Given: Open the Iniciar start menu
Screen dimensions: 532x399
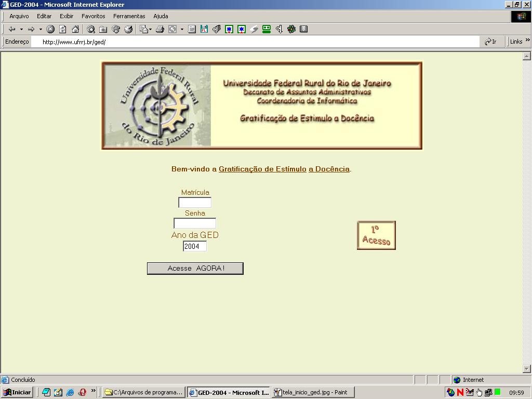Looking at the screenshot, I should coord(17,393).
